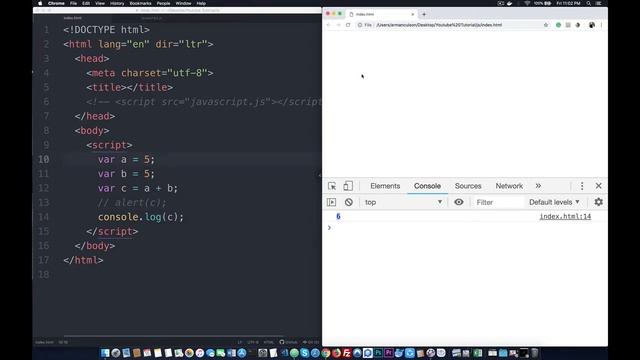Click the Wi-Fi status icon
640x360 pixels.
527,3
